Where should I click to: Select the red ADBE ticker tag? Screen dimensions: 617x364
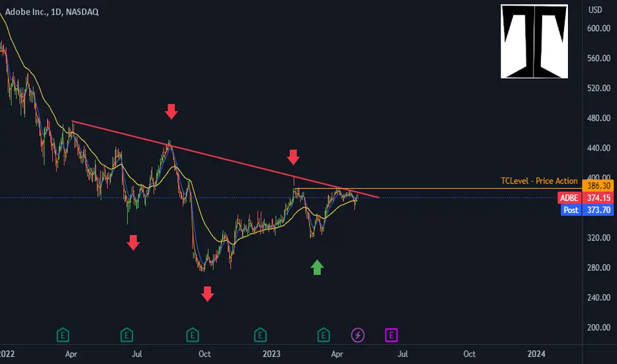pos(569,198)
